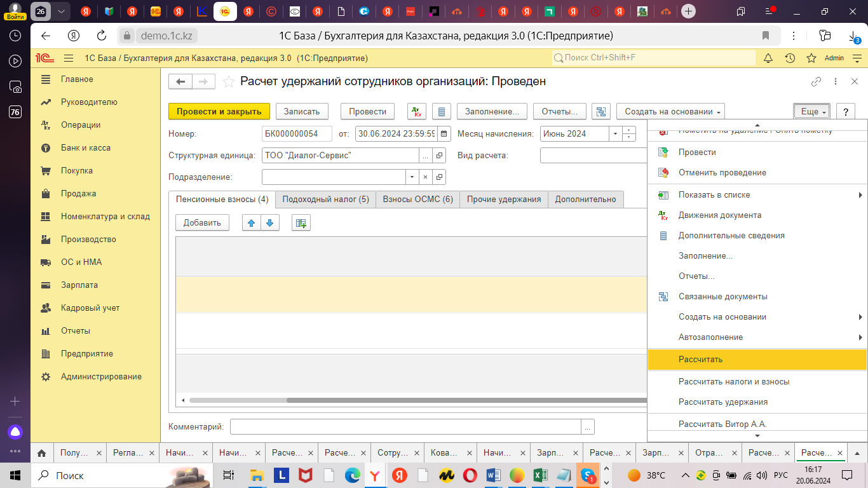Image resolution: width=868 pixels, height=488 pixels.
Task: Click the document movements Дт/Кт toolbar icon
Action: (416, 111)
